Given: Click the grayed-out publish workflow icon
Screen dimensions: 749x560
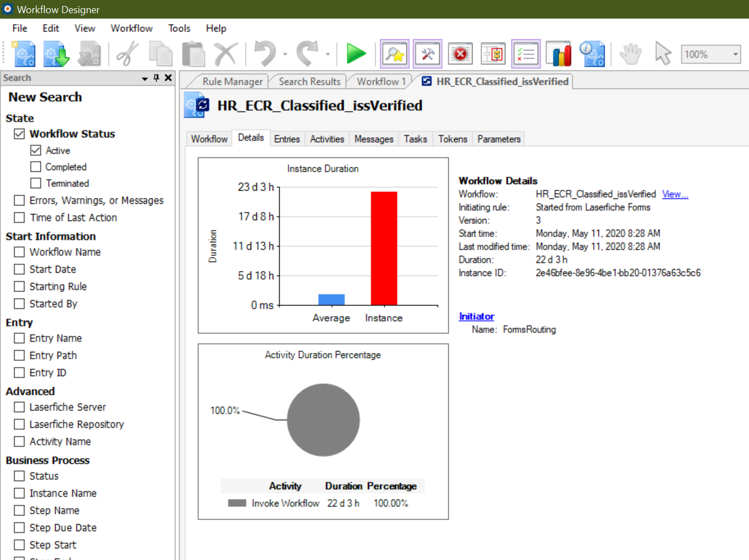Looking at the screenshot, I should tap(89, 54).
